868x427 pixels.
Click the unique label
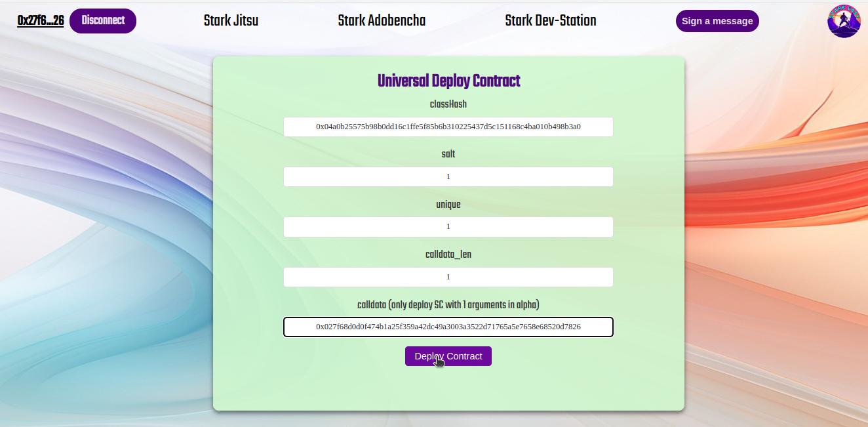pyautogui.click(x=448, y=205)
